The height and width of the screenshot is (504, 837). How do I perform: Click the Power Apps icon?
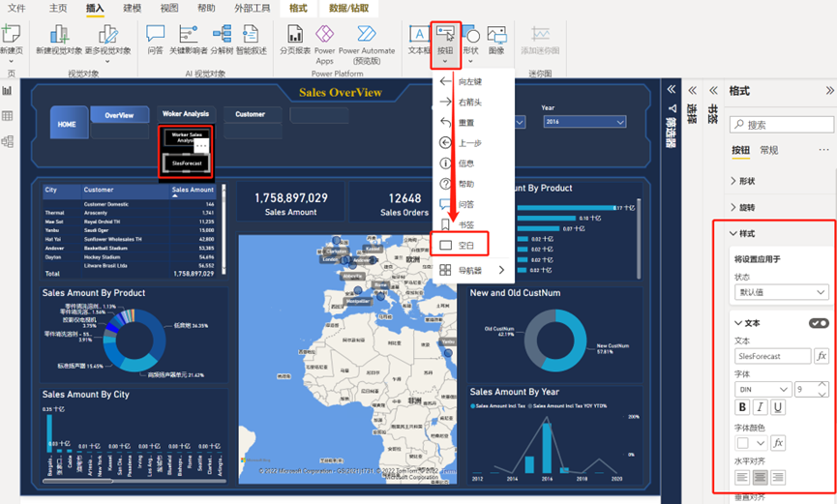324,37
